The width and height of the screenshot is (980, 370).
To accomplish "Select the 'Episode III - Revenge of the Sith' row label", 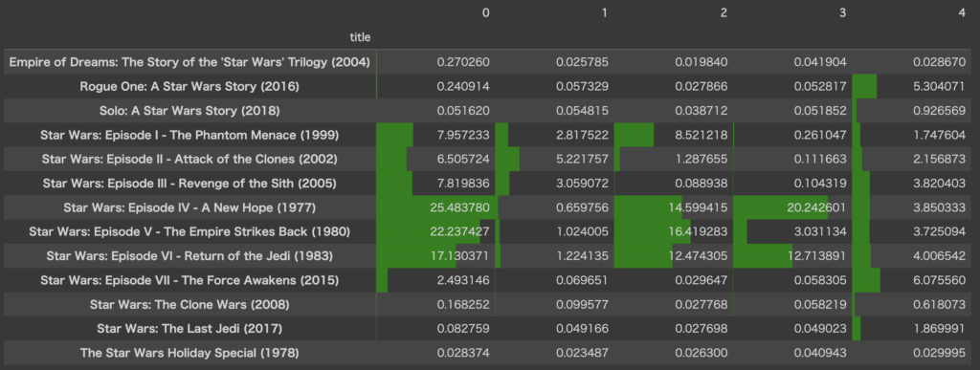I will click(189, 184).
